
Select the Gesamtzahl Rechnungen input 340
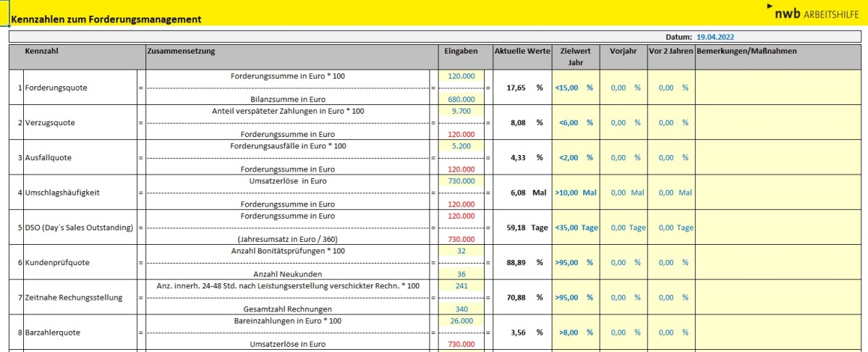pyautogui.click(x=461, y=309)
